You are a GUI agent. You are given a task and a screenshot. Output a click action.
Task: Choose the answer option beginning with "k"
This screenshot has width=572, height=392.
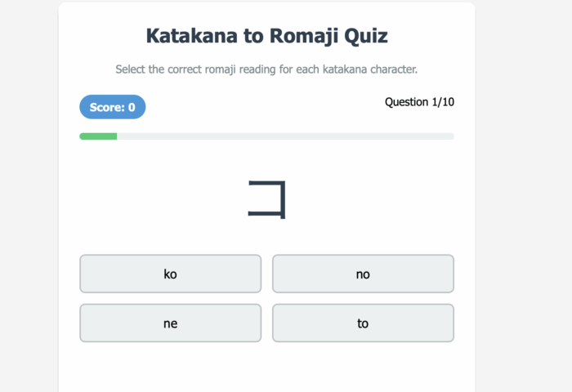pyautogui.click(x=170, y=274)
